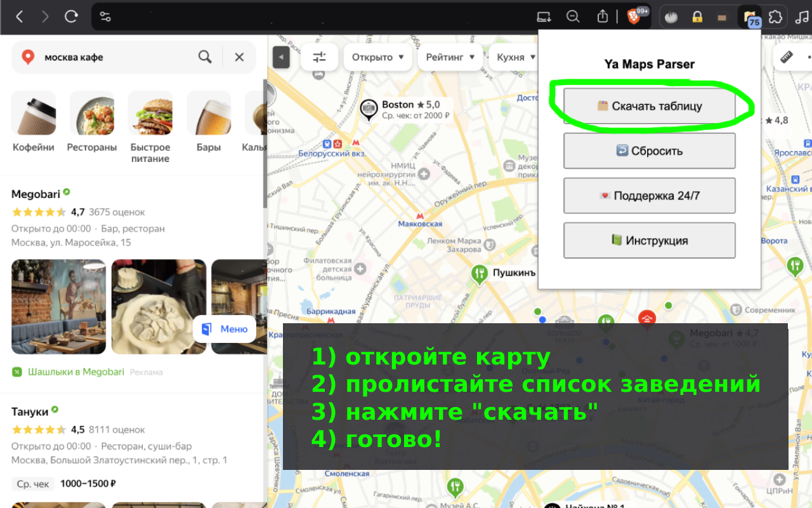The height and width of the screenshot is (508, 812).
Task: Open the extensions puzzle piece menu
Action: tap(775, 17)
